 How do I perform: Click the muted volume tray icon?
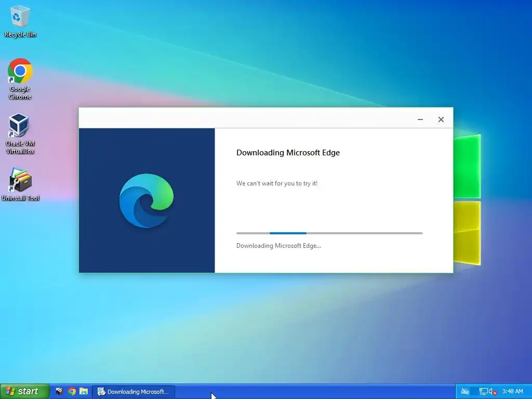(x=493, y=392)
